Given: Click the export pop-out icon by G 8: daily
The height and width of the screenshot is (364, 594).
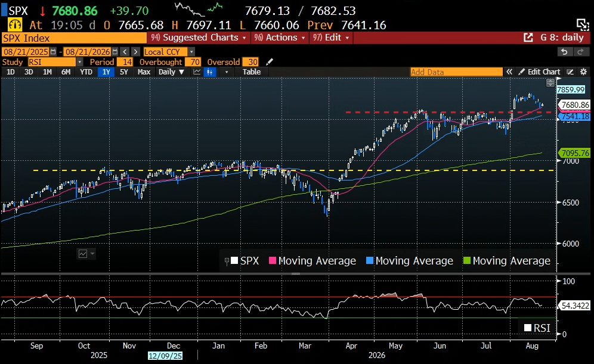Looking at the screenshot, I should coord(528,38).
